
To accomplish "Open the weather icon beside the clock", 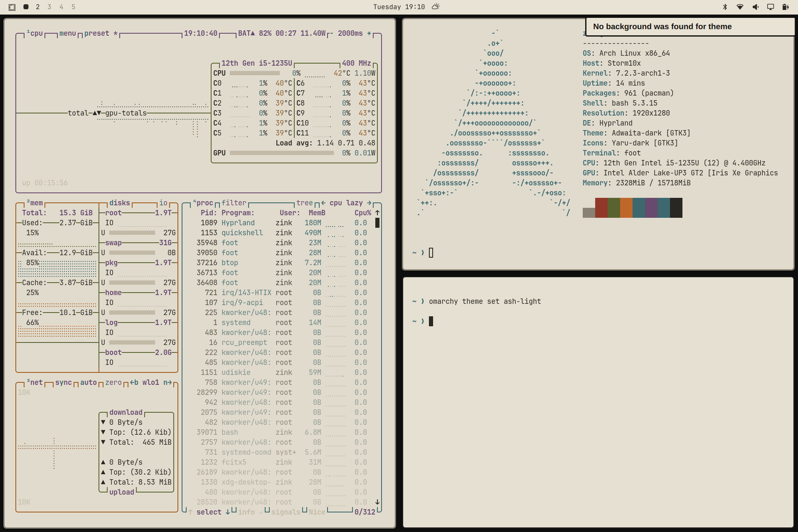I will tap(436, 7).
